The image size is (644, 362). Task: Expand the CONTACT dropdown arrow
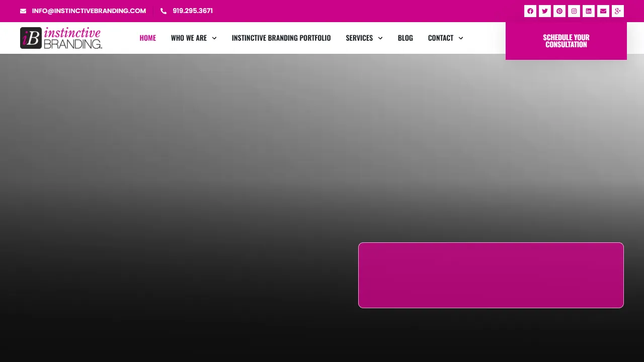tap(460, 38)
